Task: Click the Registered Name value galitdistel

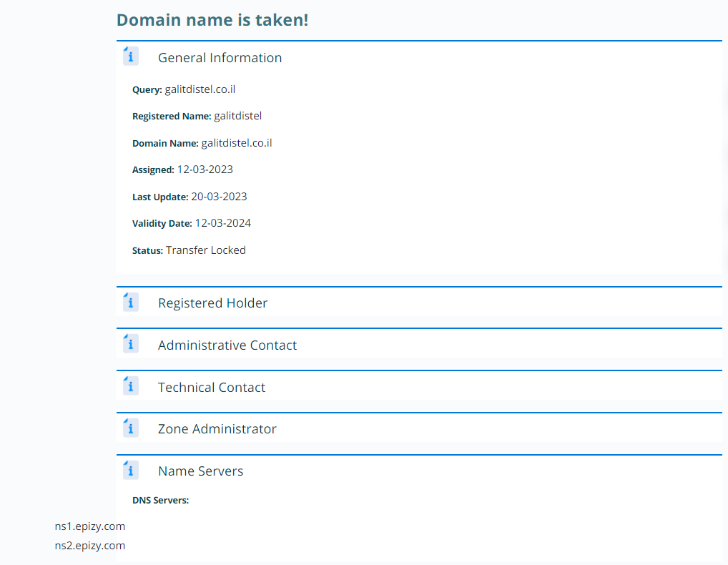Action: click(237, 116)
